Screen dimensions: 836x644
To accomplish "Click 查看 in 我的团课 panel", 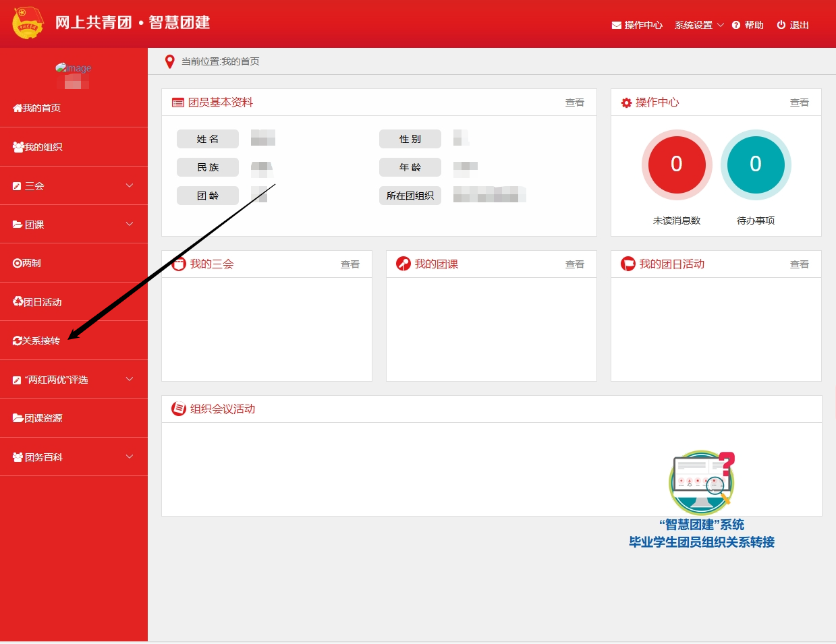I will point(575,264).
